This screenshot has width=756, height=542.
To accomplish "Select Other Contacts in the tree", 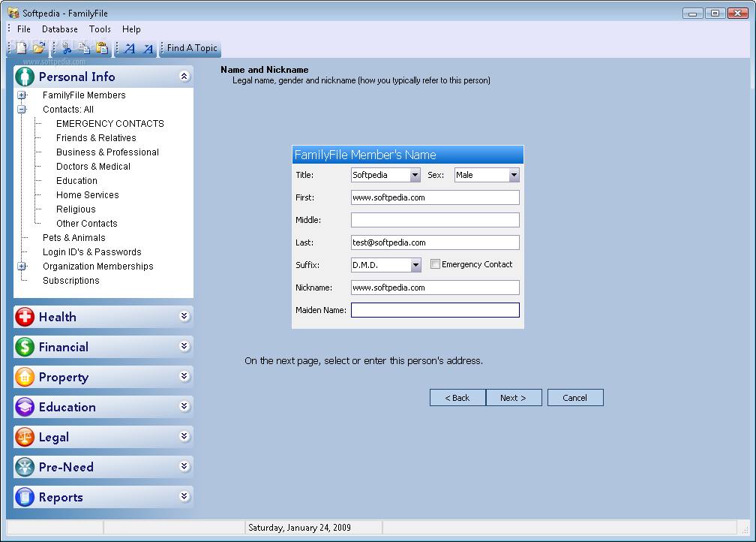I will tap(87, 224).
